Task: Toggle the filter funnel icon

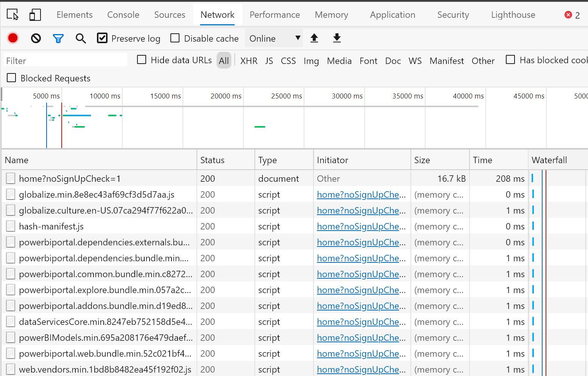Action: [x=58, y=38]
